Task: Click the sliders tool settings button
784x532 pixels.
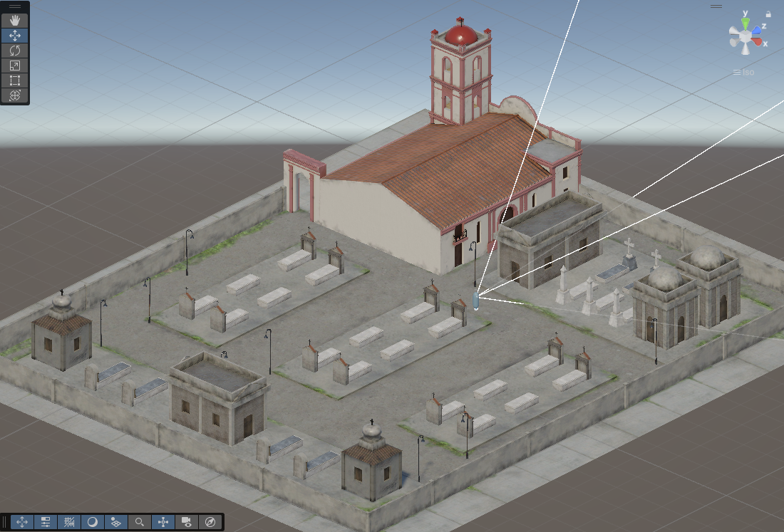Action: pyautogui.click(x=46, y=522)
